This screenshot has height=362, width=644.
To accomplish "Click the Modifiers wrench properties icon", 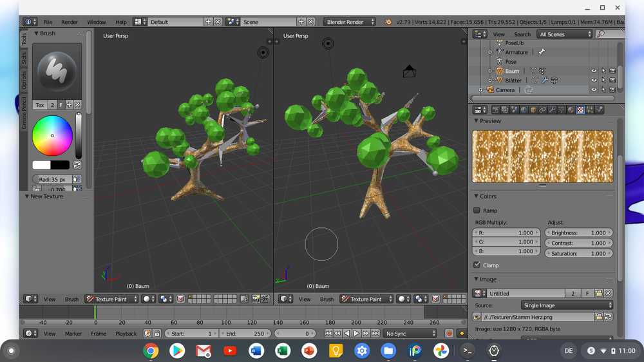I will 553,110.
